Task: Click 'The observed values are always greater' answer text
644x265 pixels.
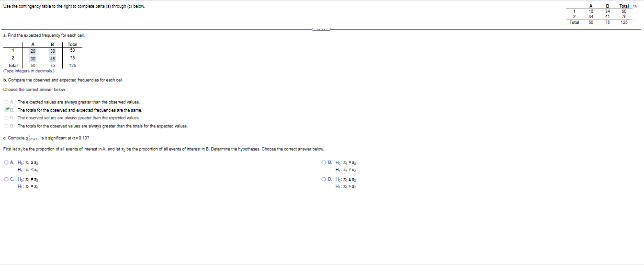Action: pos(79,118)
